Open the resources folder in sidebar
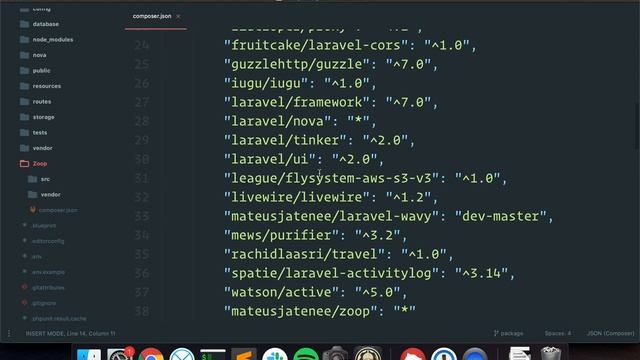The image size is (640, 360). (47, 86)
